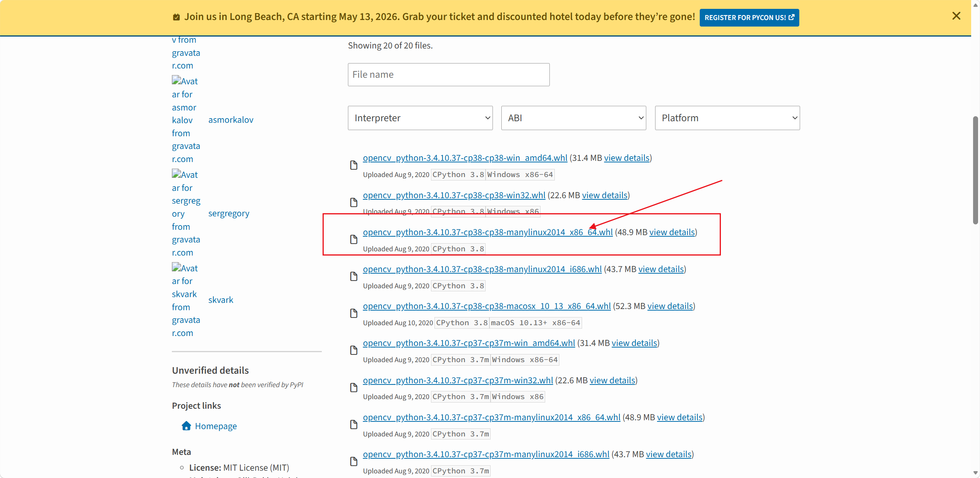Download cp37m manylinux2014_x86_64.whl file

tap(492, 417)
